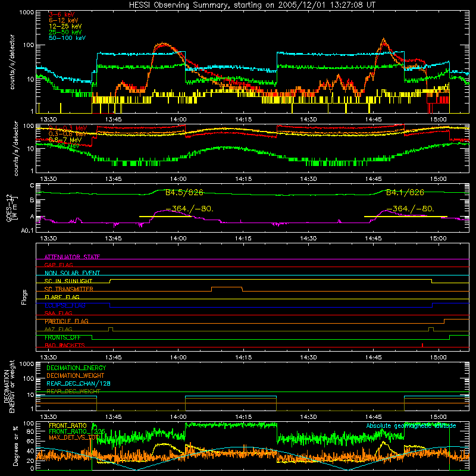Click the SC_IN_SUNLIGHT flag label
This screenshot has width=476, height=476.
coord(68,281)
